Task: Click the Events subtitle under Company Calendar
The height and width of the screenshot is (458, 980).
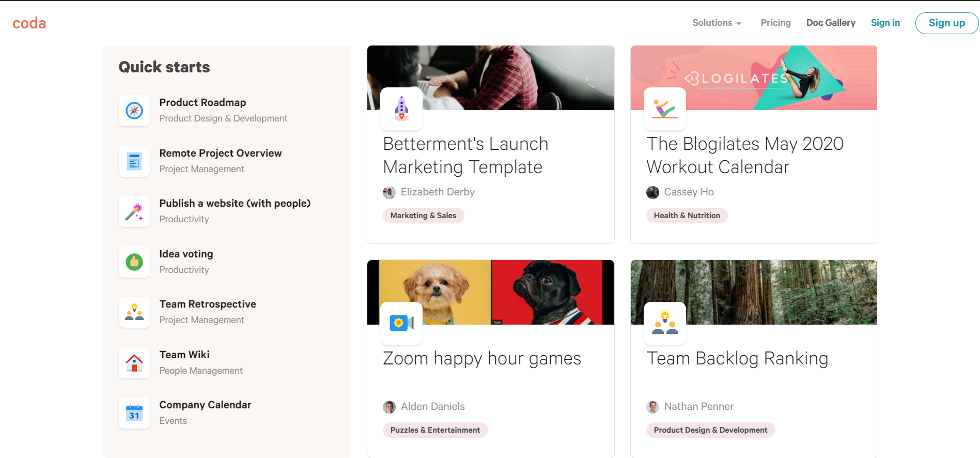Action: [173, 421]
